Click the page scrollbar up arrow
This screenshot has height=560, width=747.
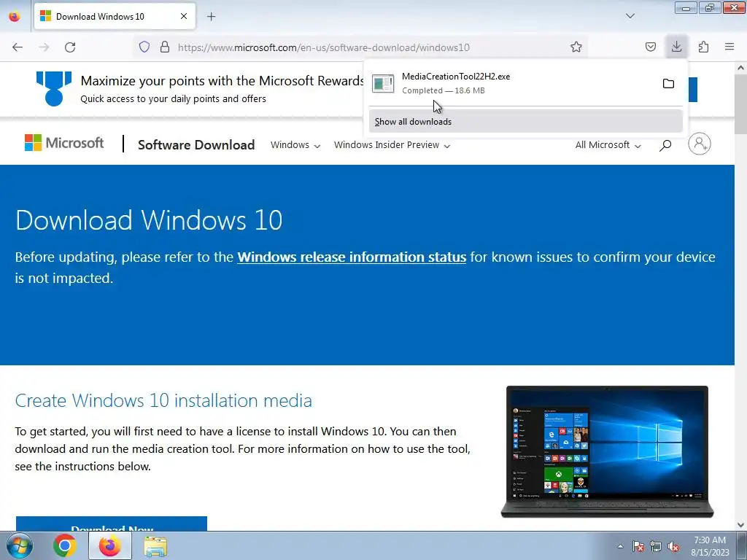(741, 68)
